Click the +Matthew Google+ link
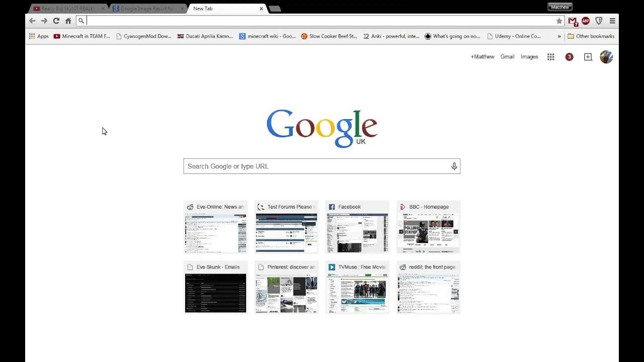 click(x=482, y=57)
